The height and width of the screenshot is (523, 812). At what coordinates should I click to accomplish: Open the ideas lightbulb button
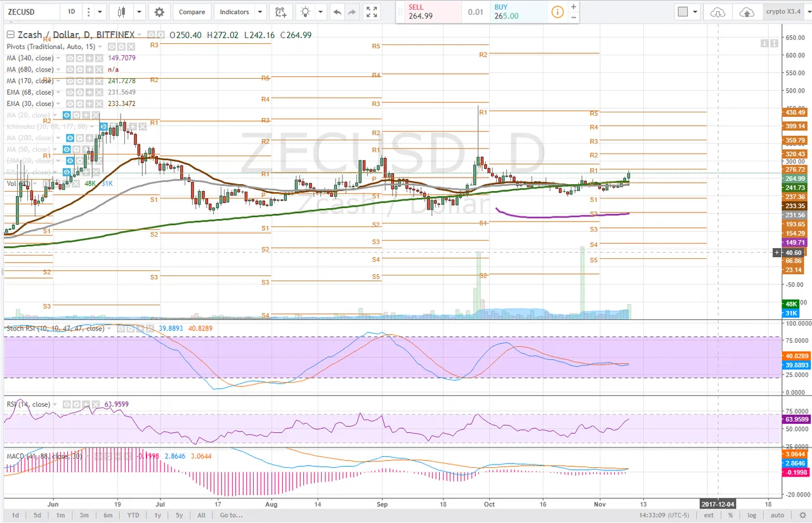pos(305,12)
